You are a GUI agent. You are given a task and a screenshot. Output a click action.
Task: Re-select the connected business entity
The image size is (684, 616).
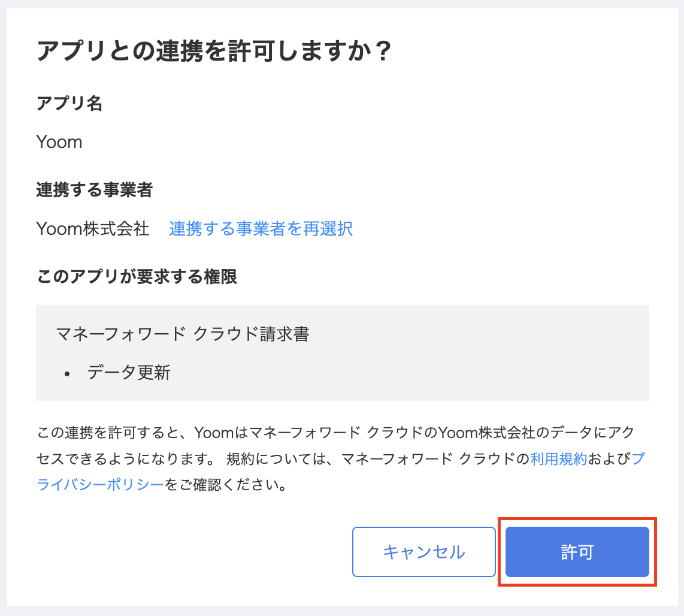click(x=261, y=229)
